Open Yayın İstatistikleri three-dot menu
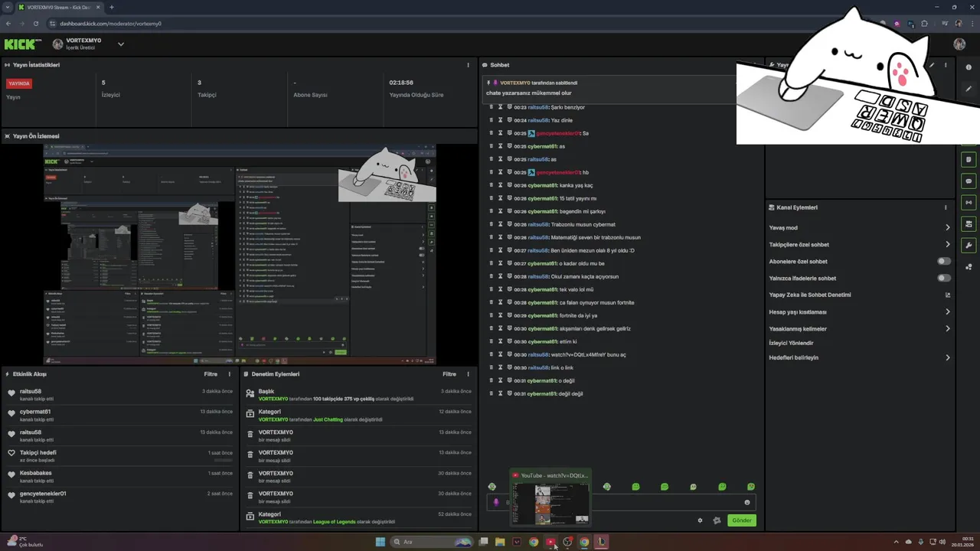This screenshot has height=551, width=980. click(469, 65)
